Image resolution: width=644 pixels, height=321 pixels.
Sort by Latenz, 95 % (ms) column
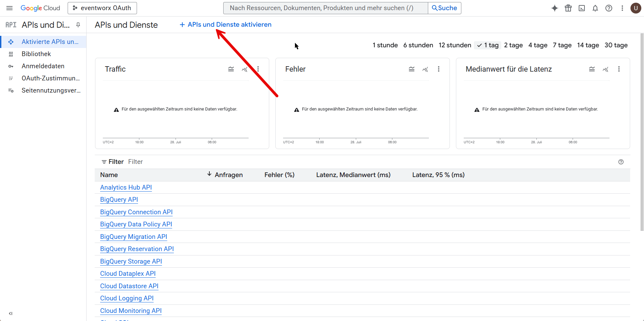point(438,175)
